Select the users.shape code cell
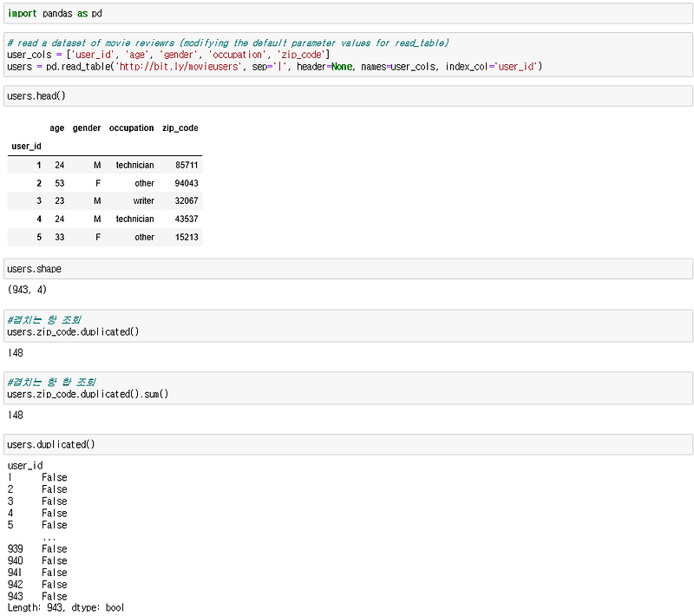Viewport: 694px width, 616px height. (348, 269)
